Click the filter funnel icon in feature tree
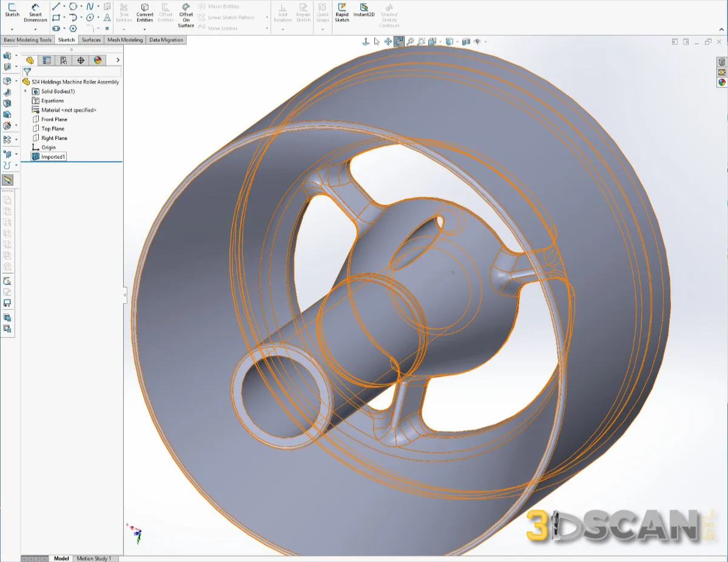Viewport: 728px width, 562px height. (27, 72)
